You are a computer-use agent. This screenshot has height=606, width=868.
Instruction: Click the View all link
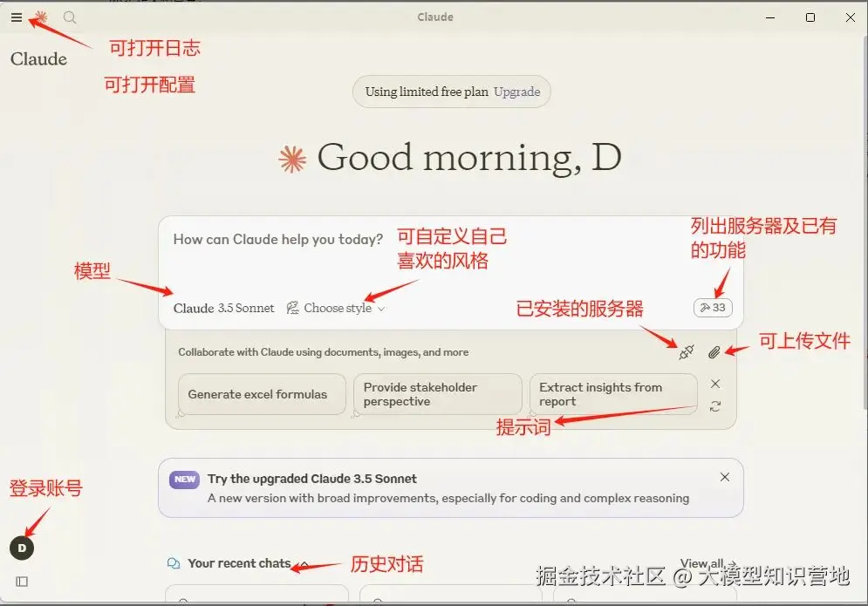707,563
